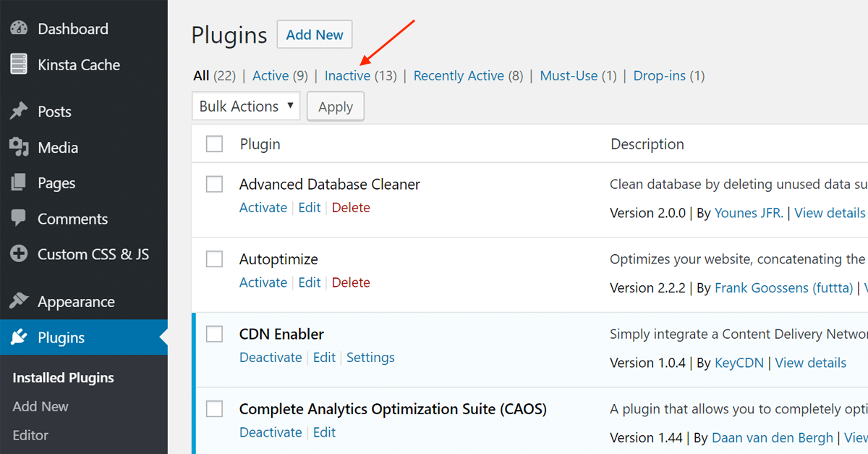The height and width of the screenshot is (454, 868).
Task: Tick the Autoptimize plugin checkbox
Action: pyautogui.click(x=214, y=259)
